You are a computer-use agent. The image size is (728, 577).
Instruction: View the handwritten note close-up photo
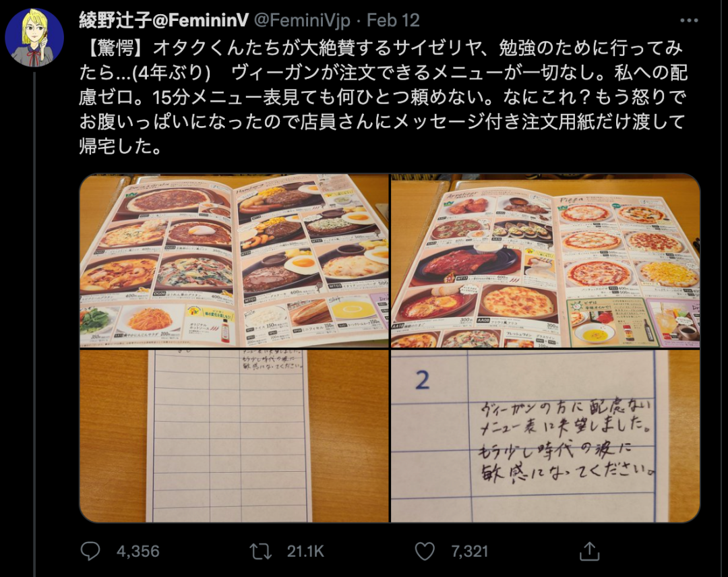tap(545, 436)
